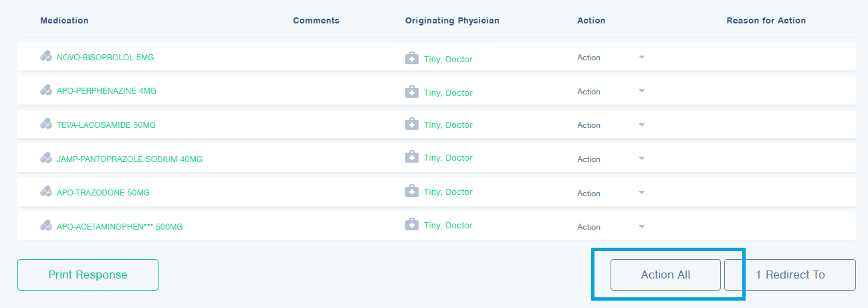Open the Action dropdown for APO-PERPHENAZINE 4MG
Screen dimensions: 868x308
tap(611, 92)
